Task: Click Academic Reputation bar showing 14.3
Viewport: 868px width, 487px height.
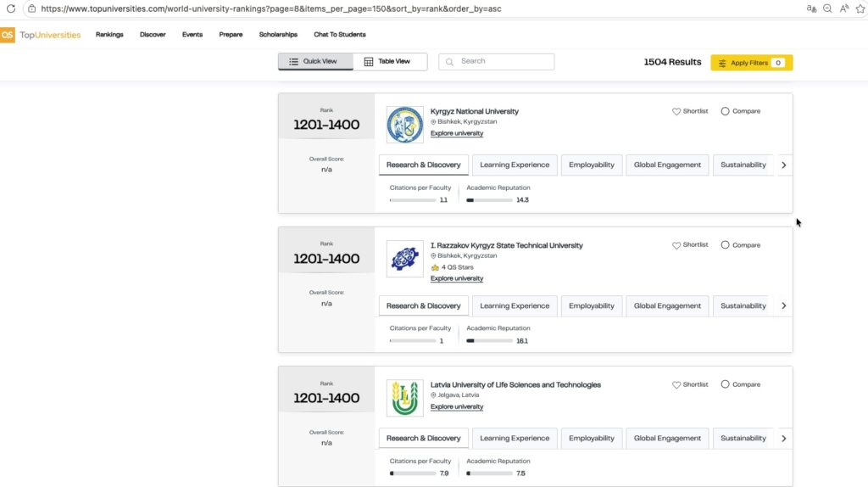Action: (489, 200)
